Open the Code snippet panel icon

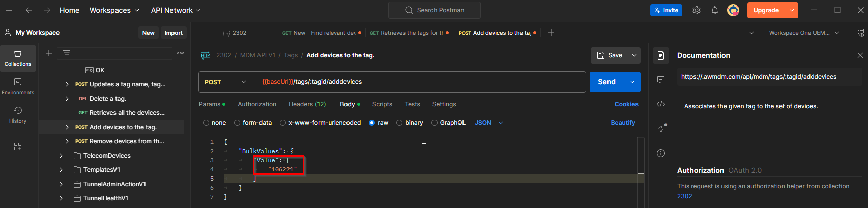pyautogui.click(x=661, y=104)
